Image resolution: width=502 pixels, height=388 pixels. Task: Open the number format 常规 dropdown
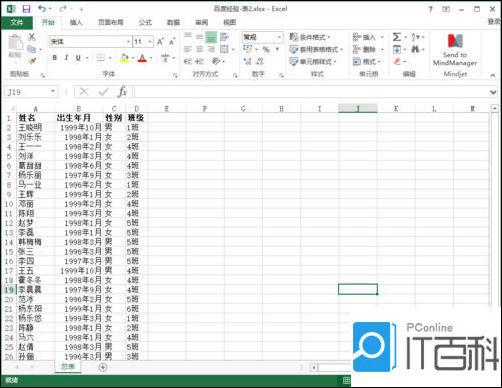coord(279,37)
